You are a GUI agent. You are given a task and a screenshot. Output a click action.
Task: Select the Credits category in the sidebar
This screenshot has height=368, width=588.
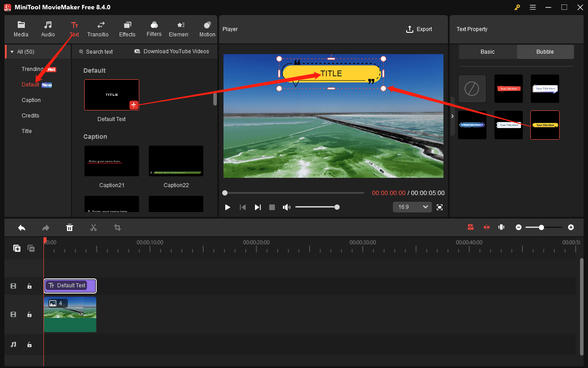coord(30,115)
